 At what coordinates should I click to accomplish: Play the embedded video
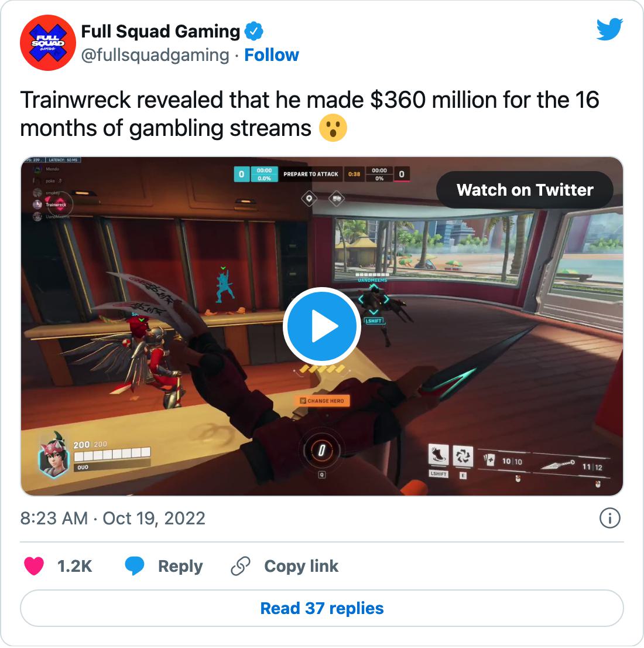322,326
